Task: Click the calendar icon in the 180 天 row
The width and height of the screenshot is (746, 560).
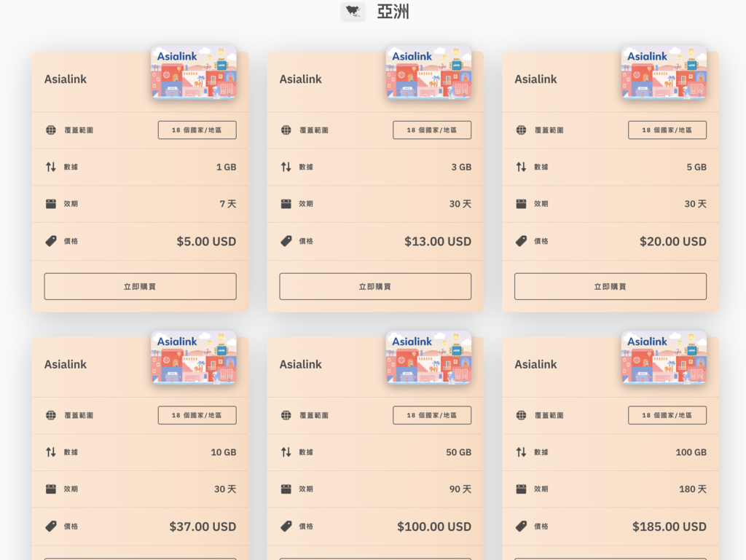Action: 521,489
